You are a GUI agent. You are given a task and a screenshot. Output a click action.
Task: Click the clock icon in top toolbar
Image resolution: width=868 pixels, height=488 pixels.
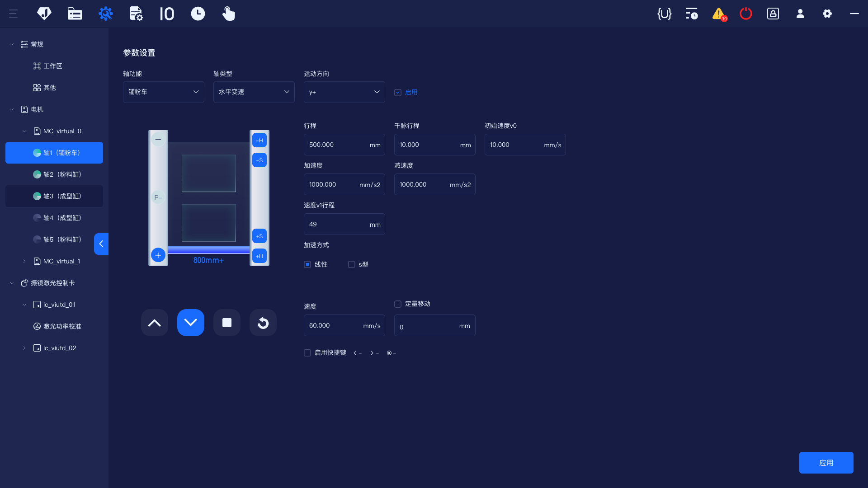(x=198, y=14)
